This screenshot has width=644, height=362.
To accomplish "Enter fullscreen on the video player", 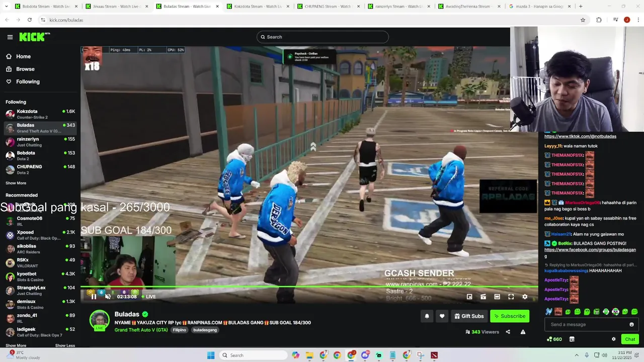I will pos(511,297).
